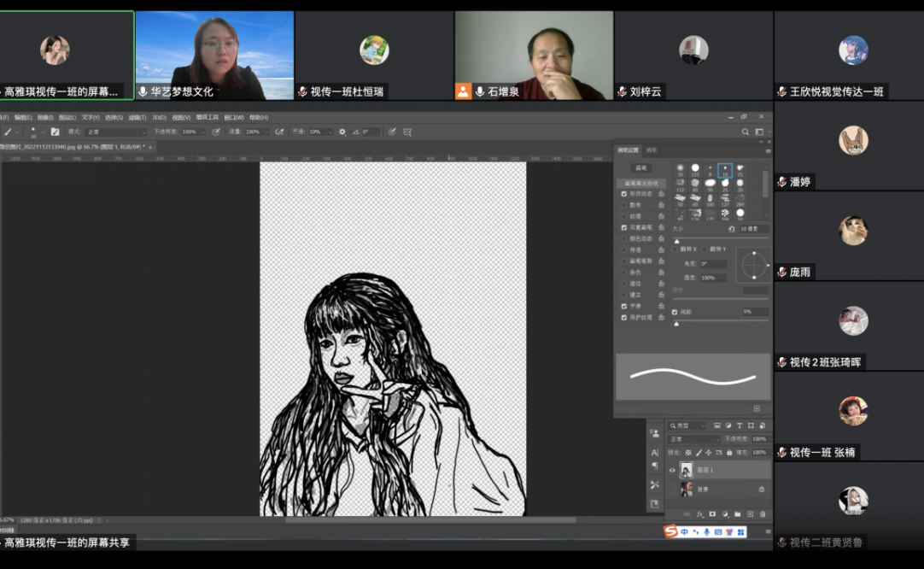Click the lock all padlock icon in Layers
The image size is (924, 569).
pyautogui.click(x=728, y=452)
